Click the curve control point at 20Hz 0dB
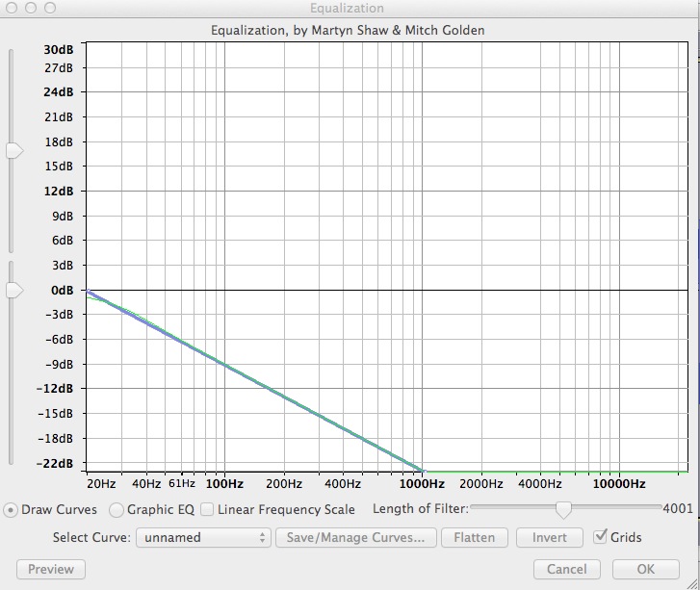 click(88, 292)
